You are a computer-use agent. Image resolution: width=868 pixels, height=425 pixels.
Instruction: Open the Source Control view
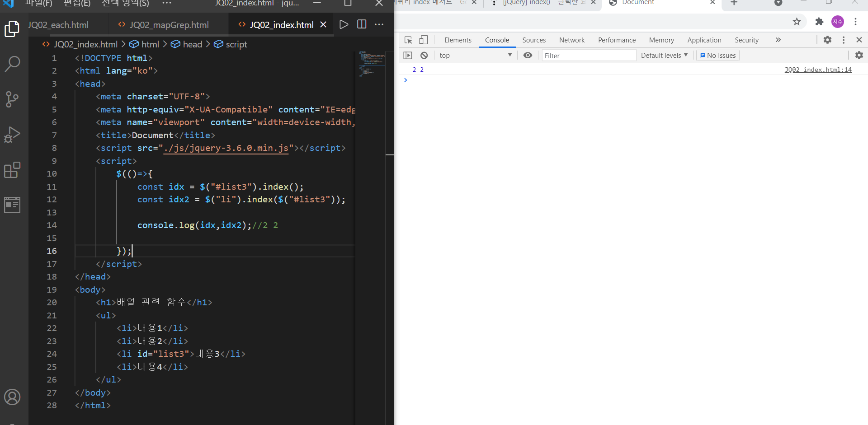(12, 99)
